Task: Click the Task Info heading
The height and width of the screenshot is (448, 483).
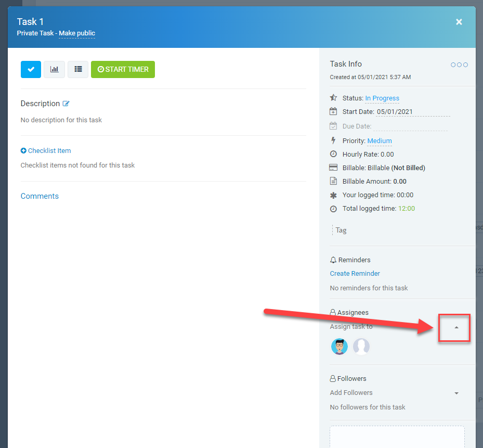Action: (346, 64)
